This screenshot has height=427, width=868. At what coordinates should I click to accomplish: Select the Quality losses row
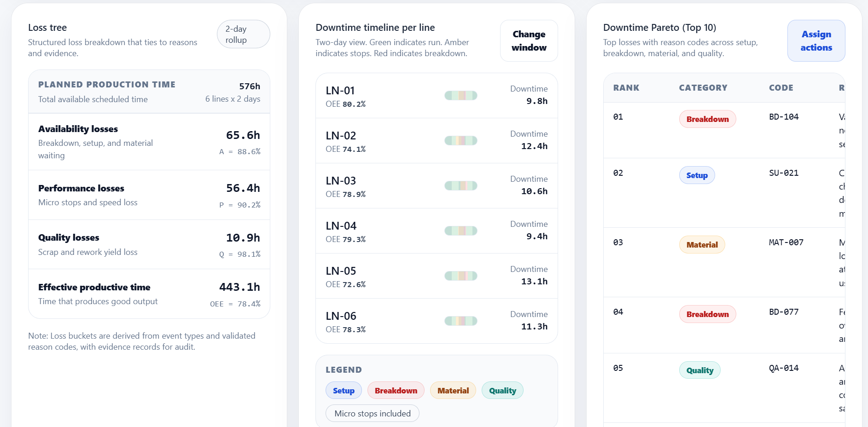tap(149, 245)
